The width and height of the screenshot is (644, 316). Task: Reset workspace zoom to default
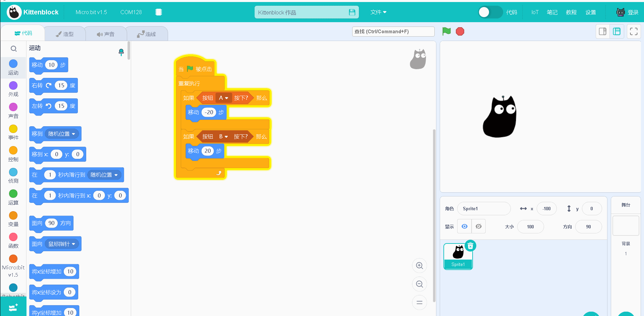click(419, 302)
